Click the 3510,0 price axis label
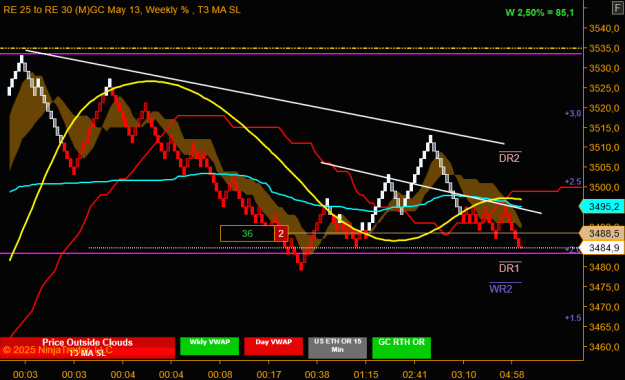The width and height of the screenshot is (625, 380). (604, 148)
